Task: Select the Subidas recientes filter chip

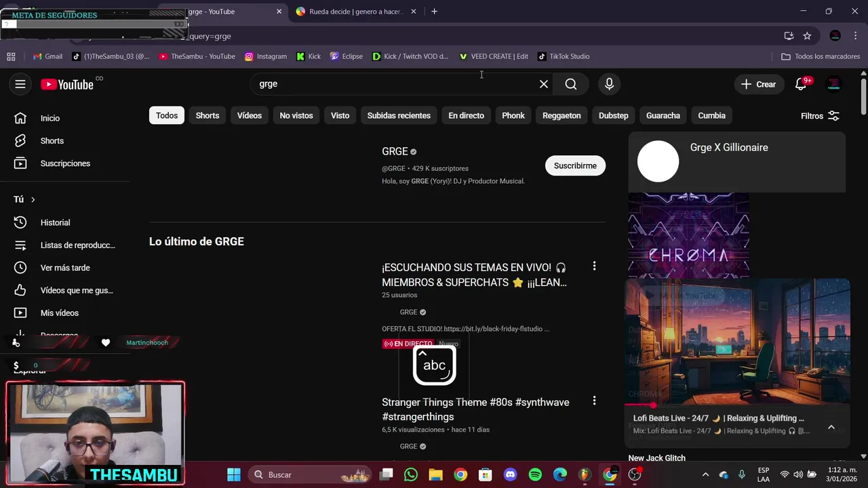Action: pyautogui.click(x=399, y=115)
